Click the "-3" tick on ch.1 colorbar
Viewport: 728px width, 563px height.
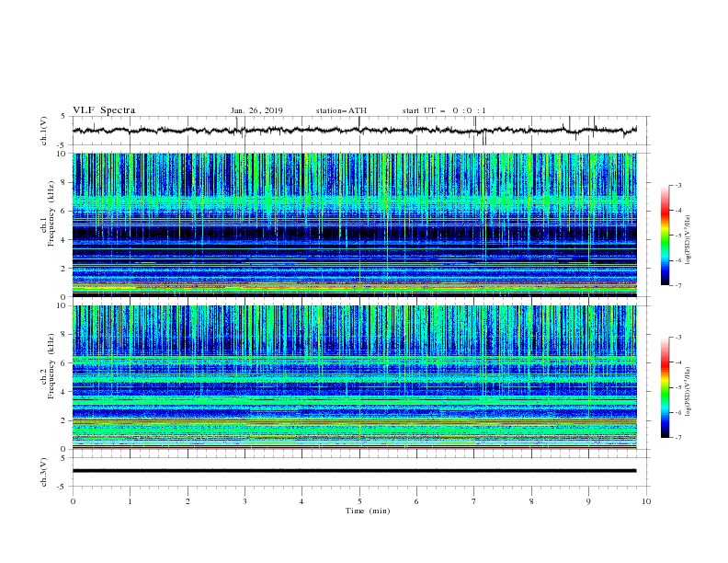[677, 185]
